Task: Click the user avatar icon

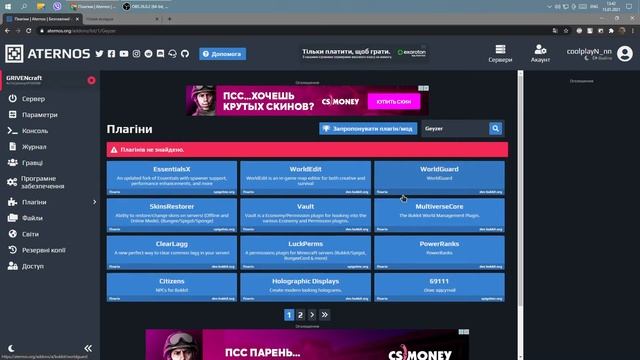Action: (x=624, y=53)
